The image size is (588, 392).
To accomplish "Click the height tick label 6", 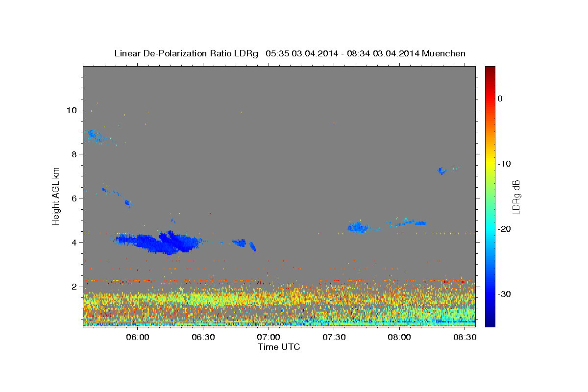I will pyautogui.click(x=75, y=198).
